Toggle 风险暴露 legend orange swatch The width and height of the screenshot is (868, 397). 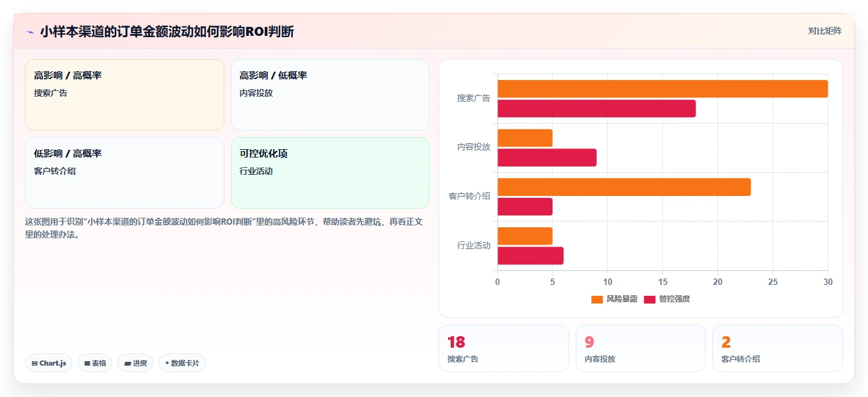[x=597, y=299]
